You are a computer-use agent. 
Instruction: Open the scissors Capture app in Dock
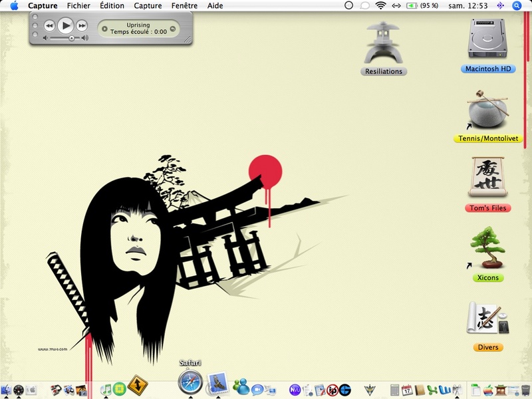click(x=457, y=390)
